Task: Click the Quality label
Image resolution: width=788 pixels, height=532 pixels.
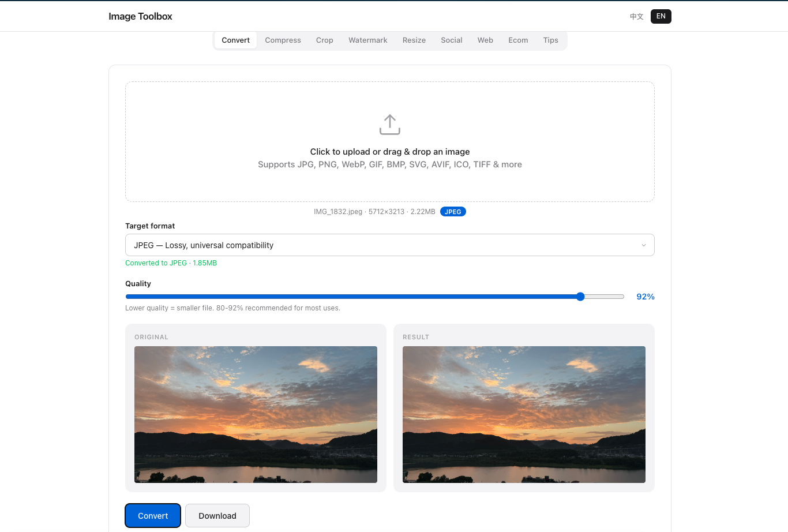Action: coord(138,284)
